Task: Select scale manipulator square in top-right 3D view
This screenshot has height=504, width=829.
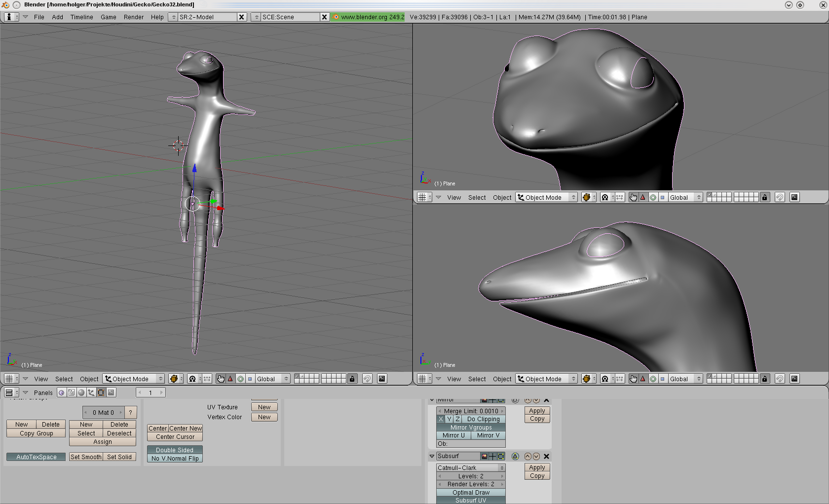Action: 663,197
